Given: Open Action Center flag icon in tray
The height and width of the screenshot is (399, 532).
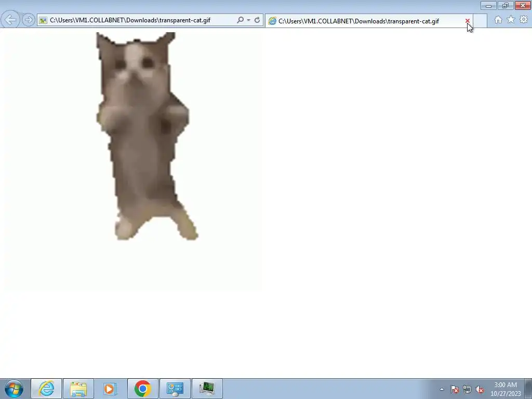Looking at the screenshot, I should click(455, 389).
